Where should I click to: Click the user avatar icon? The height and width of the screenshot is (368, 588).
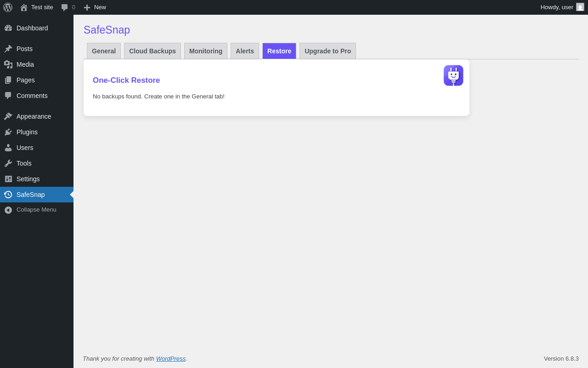coord(580,7)
